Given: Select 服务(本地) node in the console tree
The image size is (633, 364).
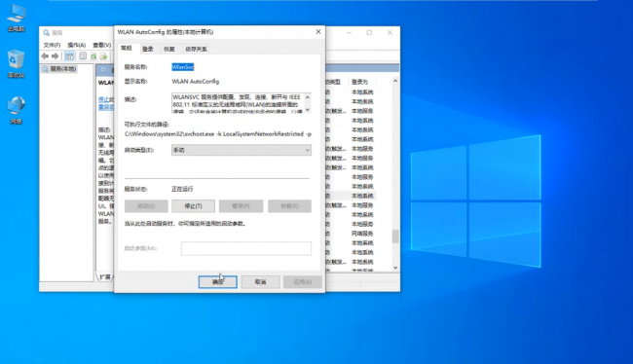Looking at the screenshot, I should [x=59, y=69].
